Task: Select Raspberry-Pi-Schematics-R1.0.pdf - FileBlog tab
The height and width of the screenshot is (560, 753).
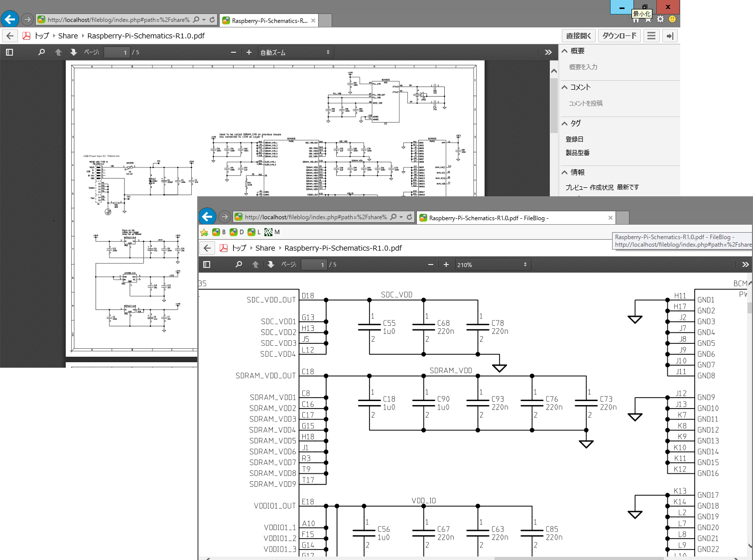Action: click(x=516, y=218)
